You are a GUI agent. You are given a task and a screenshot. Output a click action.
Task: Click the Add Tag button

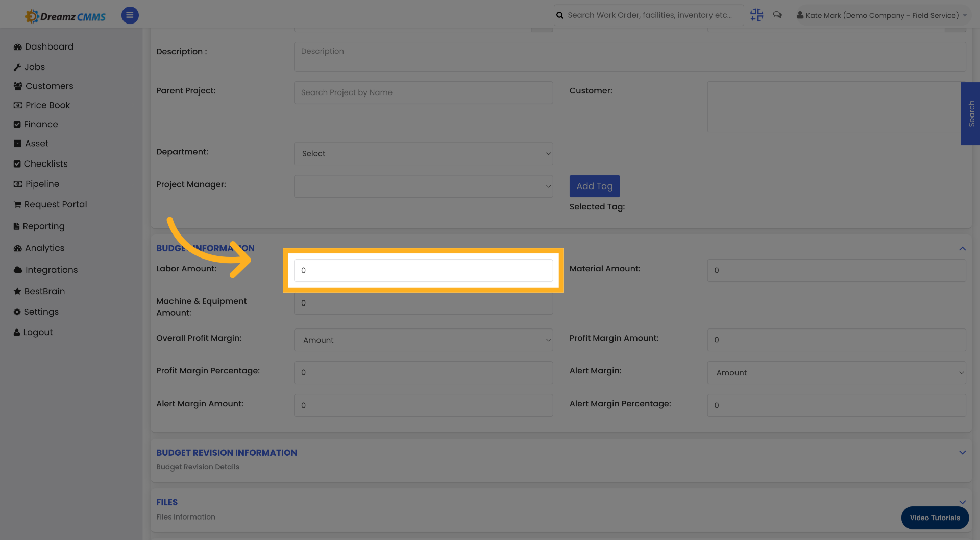point(594,186)
